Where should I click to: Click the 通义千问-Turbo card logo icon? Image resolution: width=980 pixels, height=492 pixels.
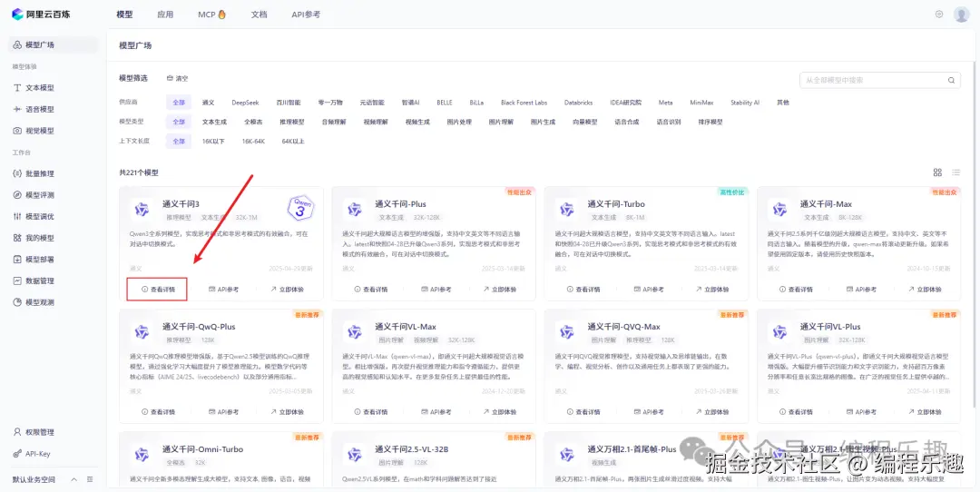point(567,209)
